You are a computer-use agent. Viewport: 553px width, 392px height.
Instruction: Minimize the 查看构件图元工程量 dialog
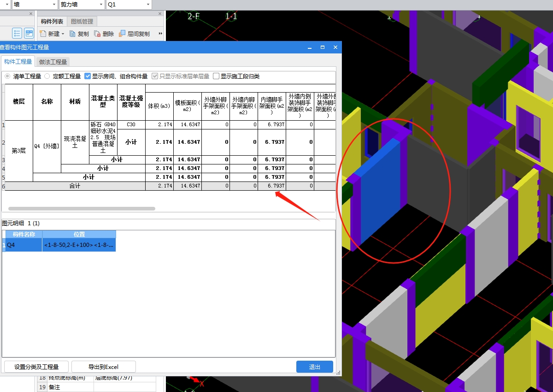click(310, 47)
